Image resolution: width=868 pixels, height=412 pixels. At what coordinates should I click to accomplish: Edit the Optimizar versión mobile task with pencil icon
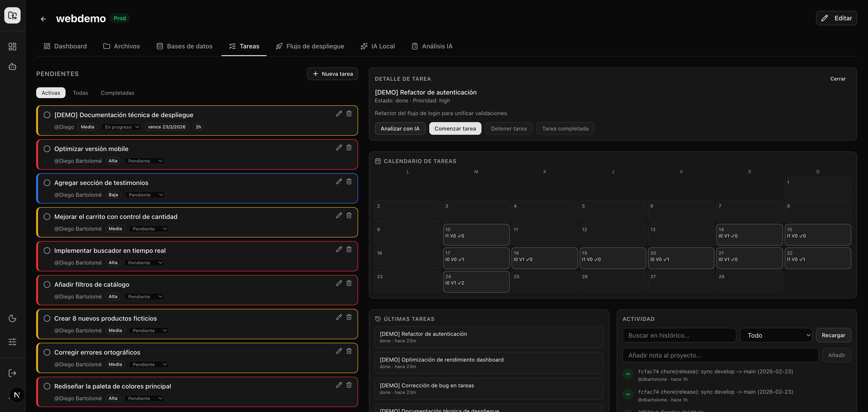(339, 148)
